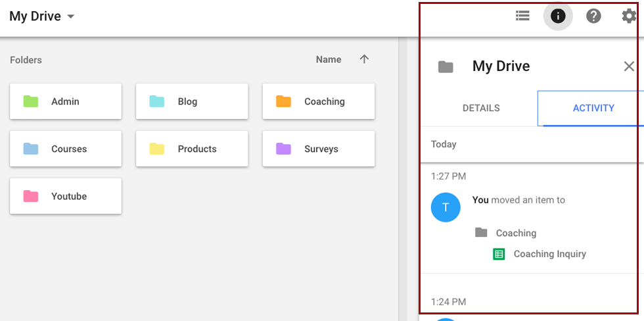Open the Courses folder
Viewport: 644px width, 321px height.
click(x=66, y=149)
